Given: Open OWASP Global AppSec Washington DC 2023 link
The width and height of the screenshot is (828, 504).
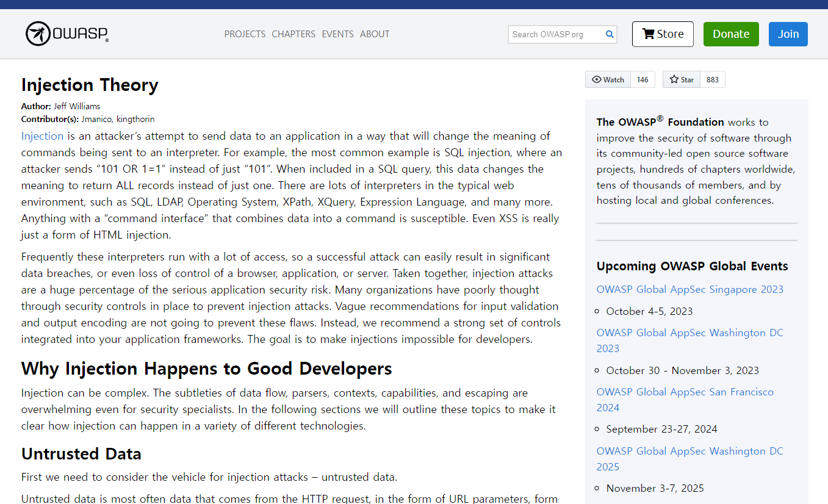Looking at the screenshot, I should click(690, 340).
